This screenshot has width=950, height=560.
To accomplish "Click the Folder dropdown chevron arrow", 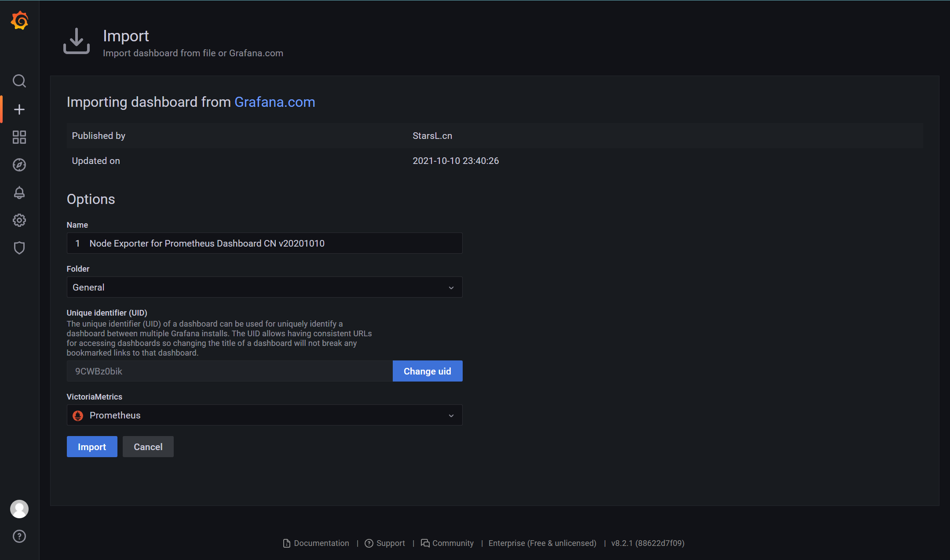I will 451,287.
